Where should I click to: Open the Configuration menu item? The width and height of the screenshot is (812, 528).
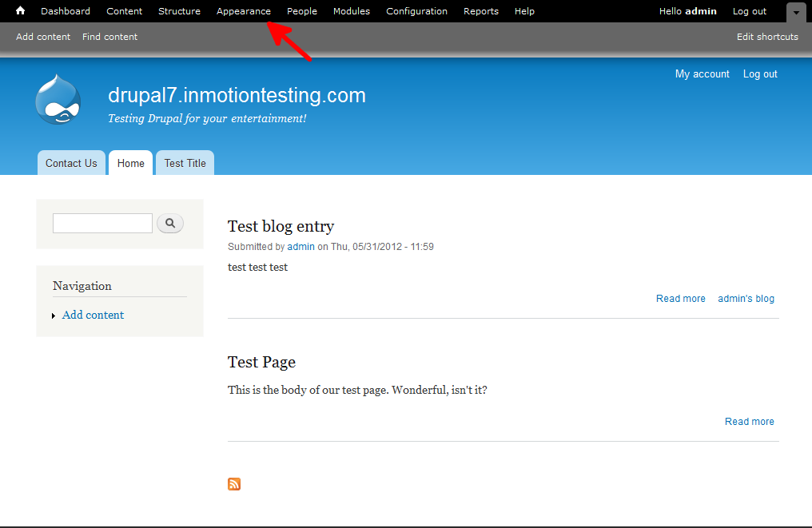pos(416,11)
